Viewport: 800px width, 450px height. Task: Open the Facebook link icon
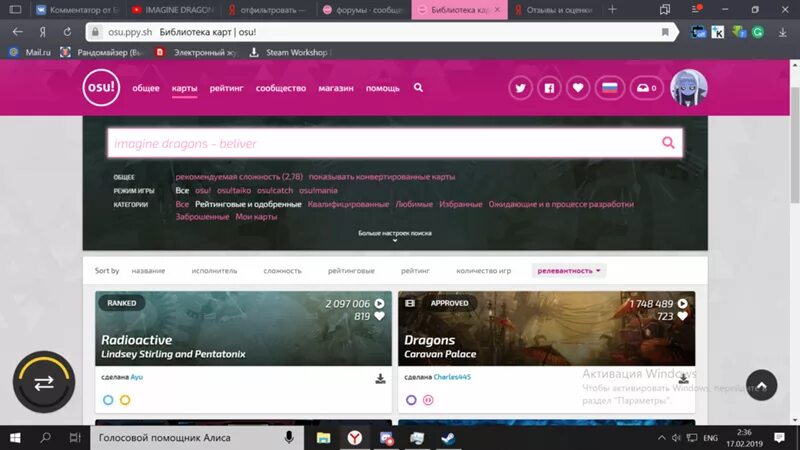pyautogui.click(x=549, y=88)
